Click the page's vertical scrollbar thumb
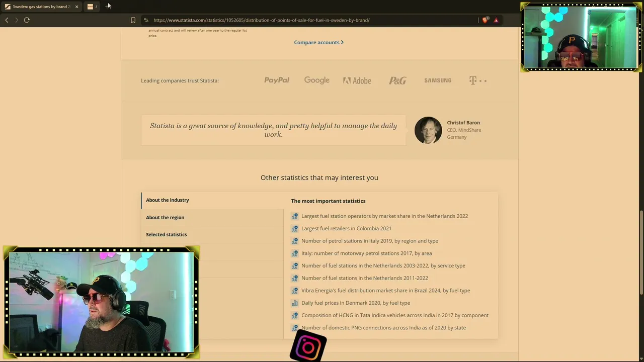The image size is (644, 362). tap(641, 252)
